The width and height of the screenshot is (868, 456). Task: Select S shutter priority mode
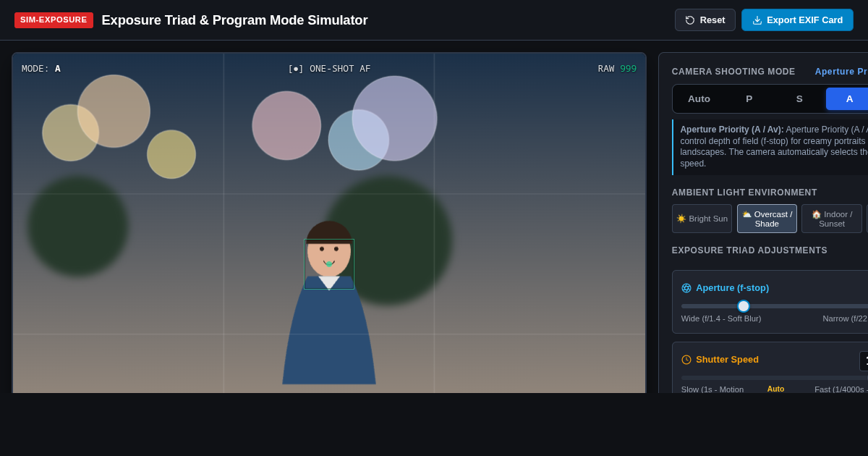pos(799,99)
